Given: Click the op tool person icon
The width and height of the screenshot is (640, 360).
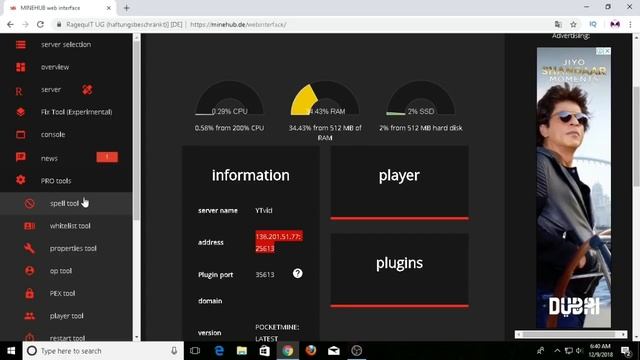Looking at the screenshot, I should click(x=29, y=271).
